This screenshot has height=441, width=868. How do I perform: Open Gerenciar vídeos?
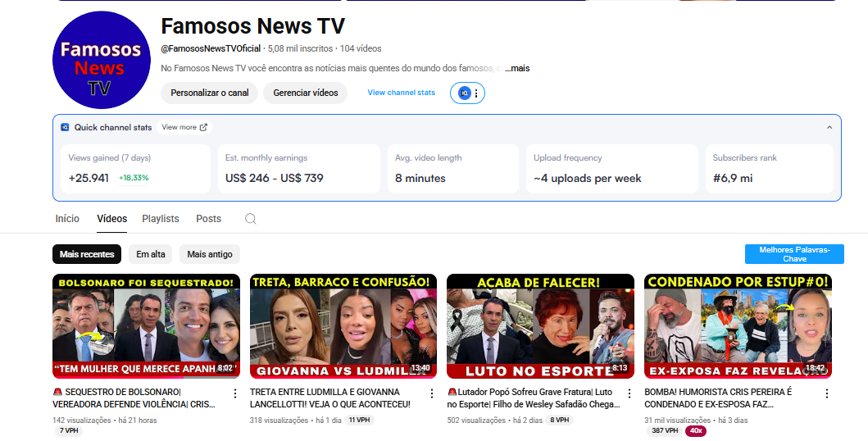306,93
